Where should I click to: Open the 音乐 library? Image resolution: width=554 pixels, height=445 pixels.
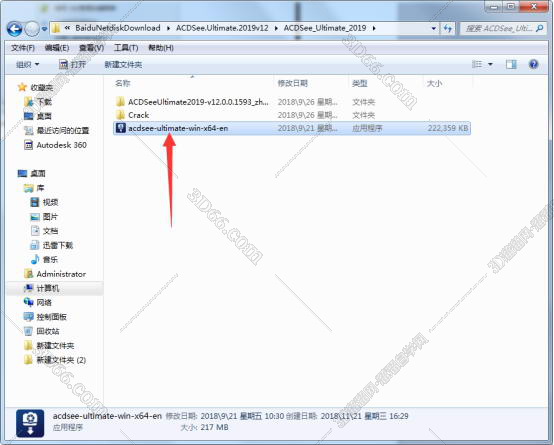(x=50, y=259)
